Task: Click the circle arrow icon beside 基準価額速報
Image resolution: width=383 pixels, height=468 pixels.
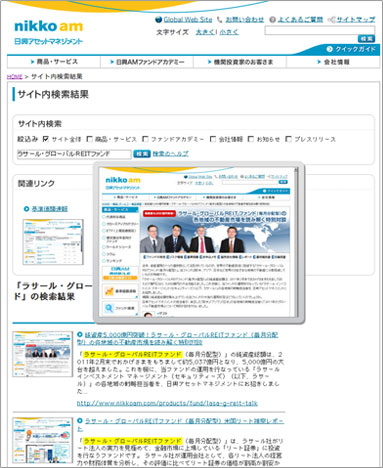Action: [27, 209]
